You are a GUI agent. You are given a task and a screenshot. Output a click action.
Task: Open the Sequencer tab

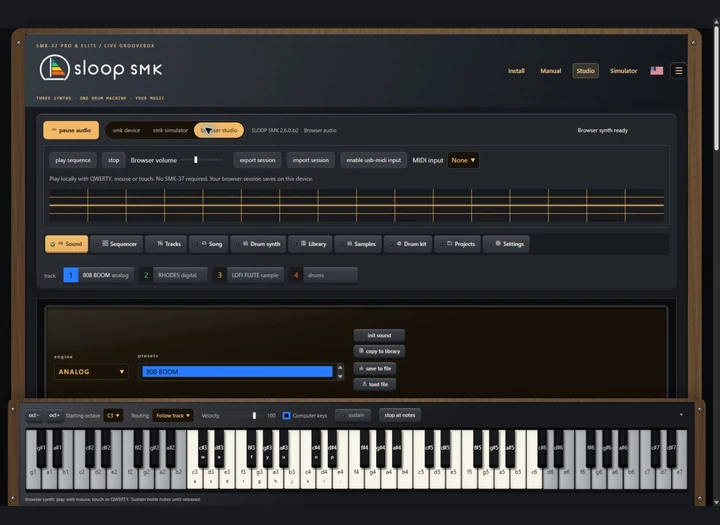coord(117,244)
